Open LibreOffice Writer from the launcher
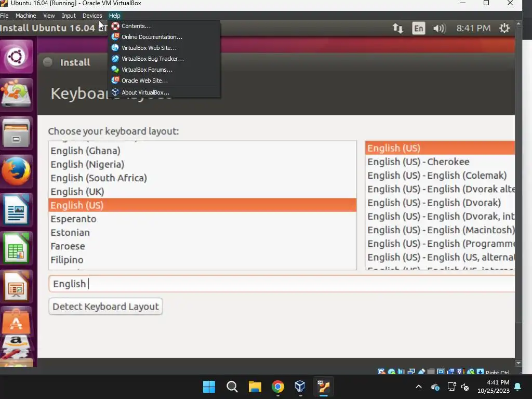 pyautogui.click(x=16, y=210)
